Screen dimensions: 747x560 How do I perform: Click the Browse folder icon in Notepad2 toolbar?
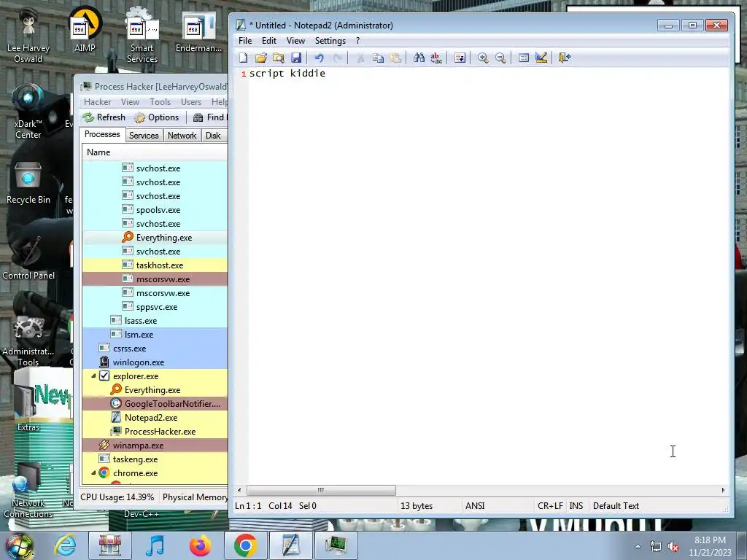[279, 58]
